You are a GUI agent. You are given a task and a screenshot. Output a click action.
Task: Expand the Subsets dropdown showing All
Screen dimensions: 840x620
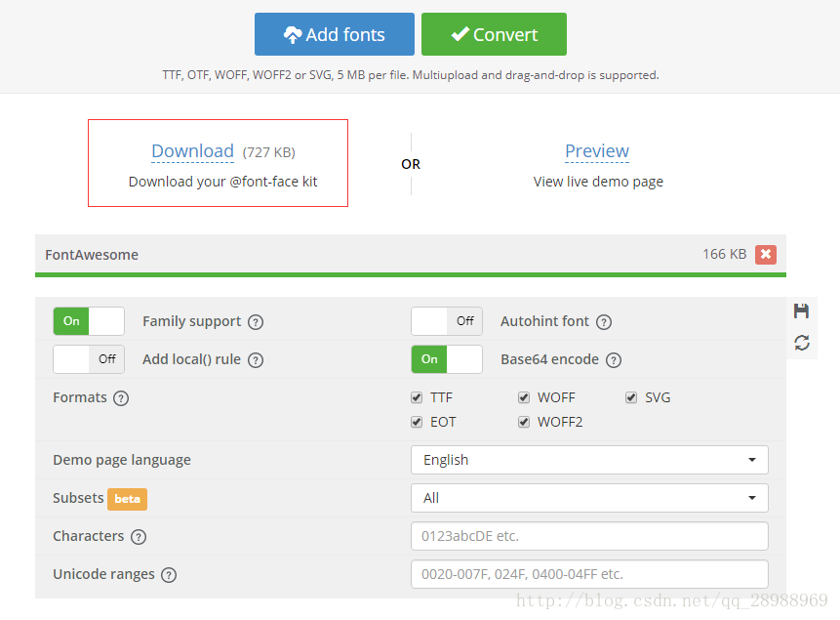point(589,498)
